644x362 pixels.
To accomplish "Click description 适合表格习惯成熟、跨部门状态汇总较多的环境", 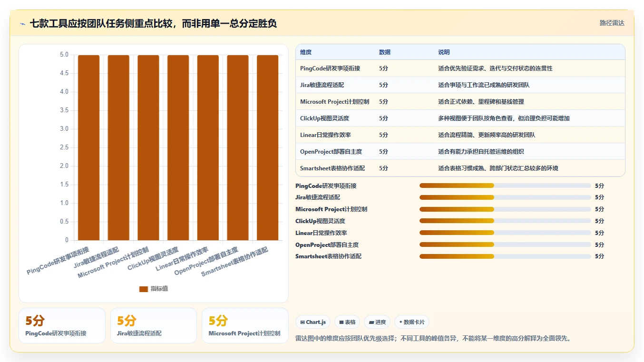I will click(498, 168).
